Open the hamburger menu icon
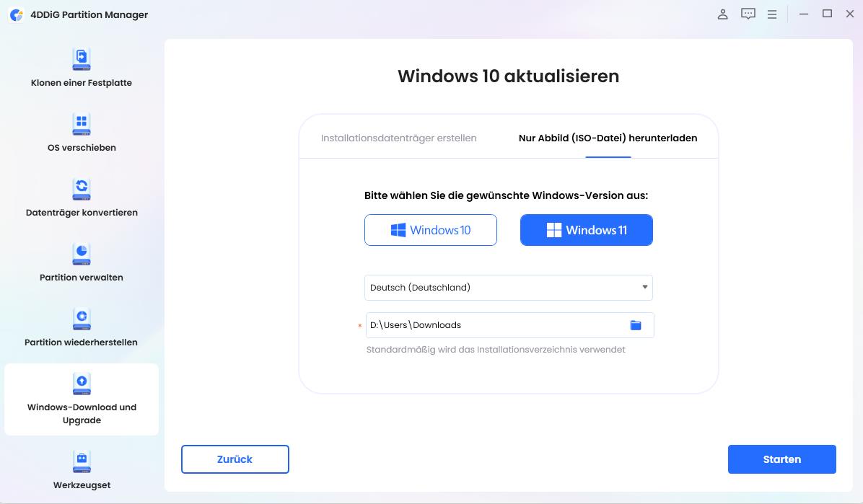The height and width of the screenshot is (504, 863). click(x=772, y=15)
